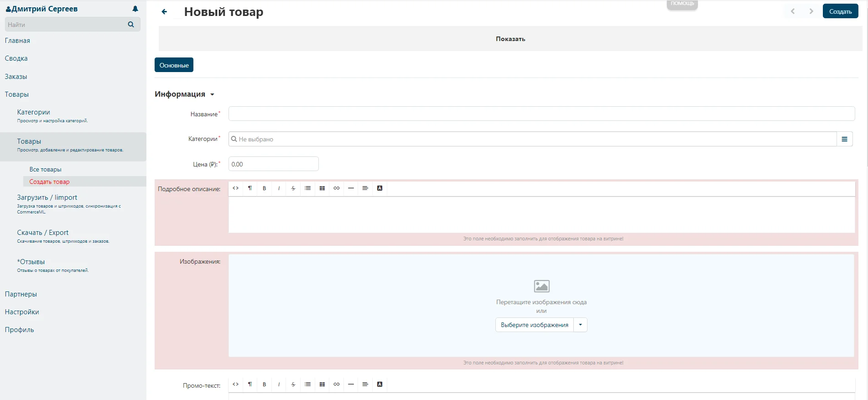Click ПОМОЩЬ help button
This screenshot has height=400, width=868.
[x=682, y=4]
